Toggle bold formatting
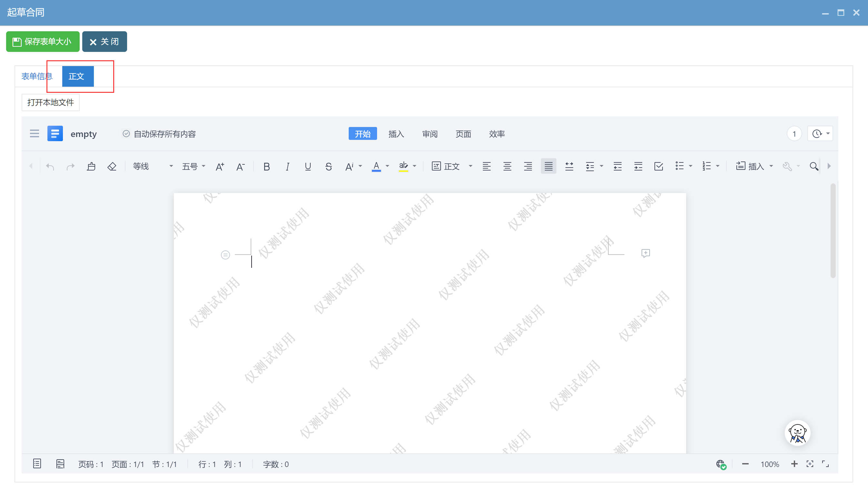This screenshot has width=868, height=496. click(x=267, y=166)
